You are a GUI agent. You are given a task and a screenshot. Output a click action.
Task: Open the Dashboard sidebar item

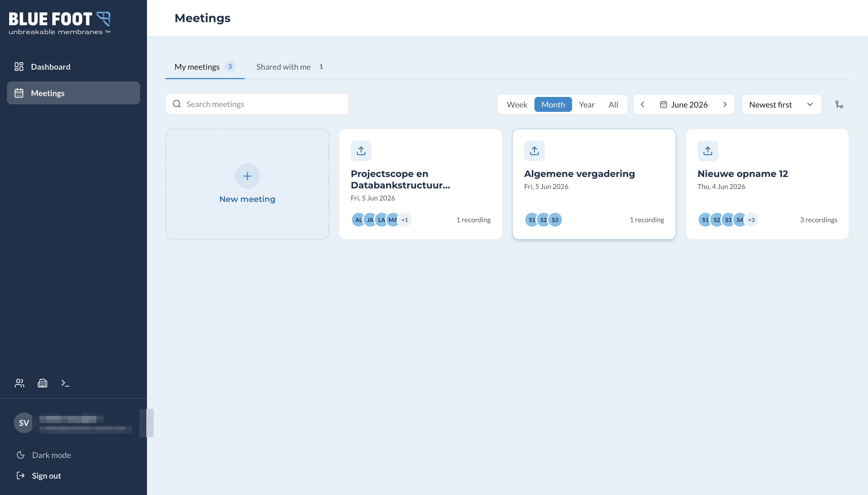(73, 67)
